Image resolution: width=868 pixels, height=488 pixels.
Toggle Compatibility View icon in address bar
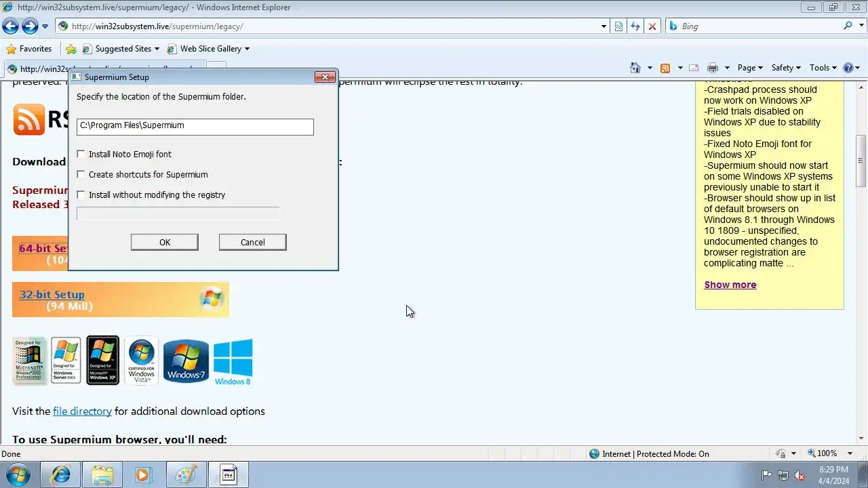(x=618, y=26)
